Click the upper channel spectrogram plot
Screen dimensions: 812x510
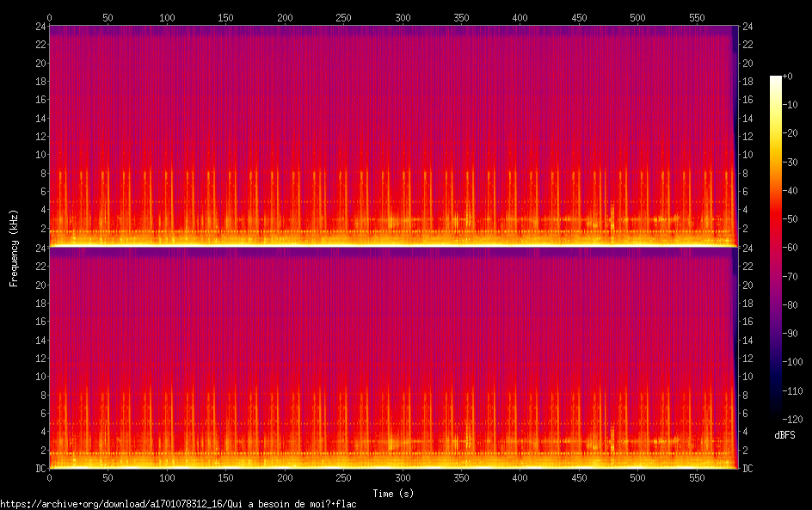coord(394,136)
